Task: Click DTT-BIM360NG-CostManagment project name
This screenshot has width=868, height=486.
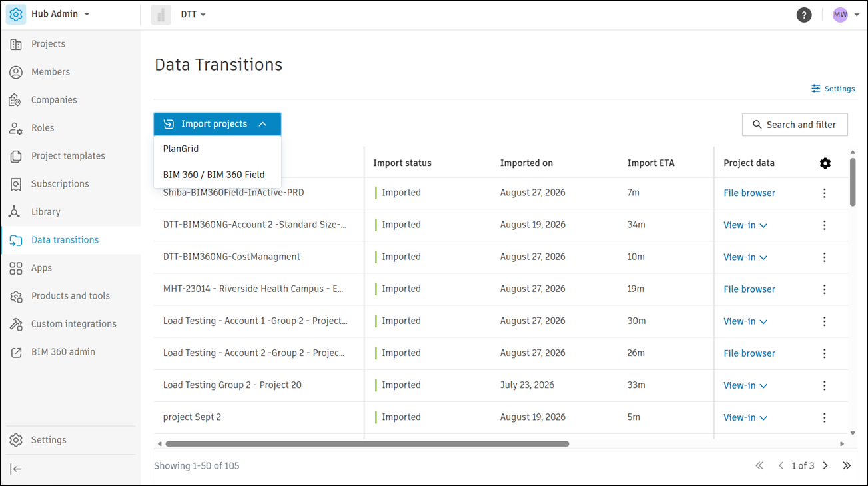Action: [x=232, y=257]
